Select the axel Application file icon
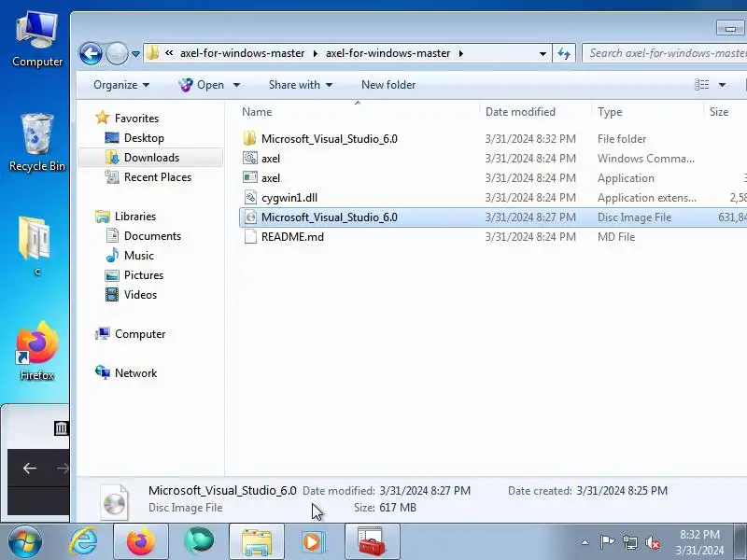Screen dimensions: 747x560 coord(250,177)
